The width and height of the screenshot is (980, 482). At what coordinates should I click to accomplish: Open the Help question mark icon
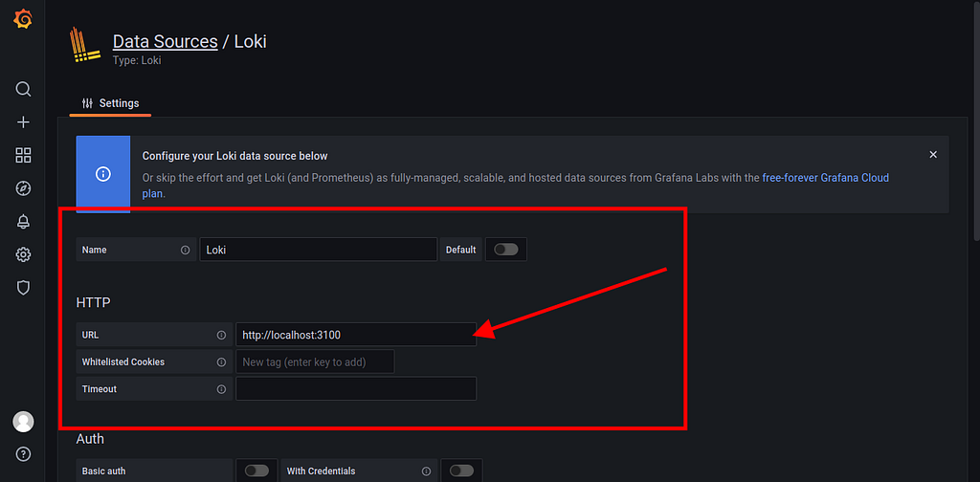[x=23, y=454]
